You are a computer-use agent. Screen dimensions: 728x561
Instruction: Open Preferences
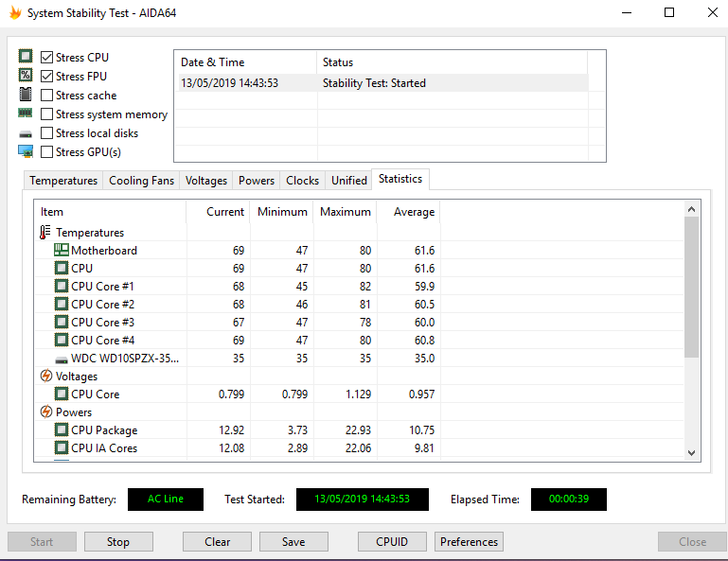[x=469, y=541]
